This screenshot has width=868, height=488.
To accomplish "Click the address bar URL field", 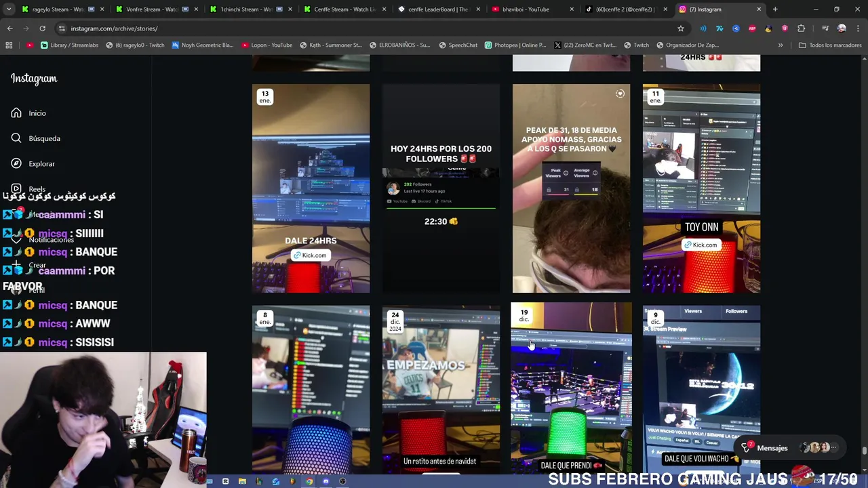I will tap(366, 28).
